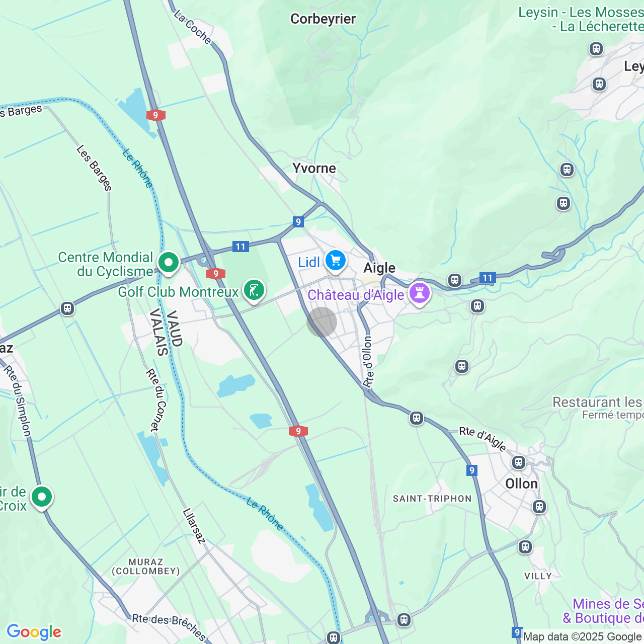Click train station icon on Rte d'Aigle
Viewport: 644px width, 644px height.
pyautogui.click(x=417, y=418)
